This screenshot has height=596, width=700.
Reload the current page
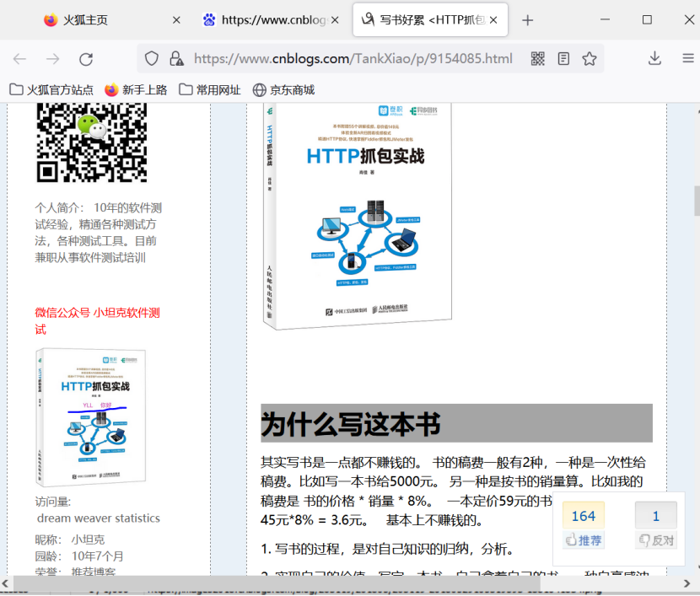[x=86, y=59]
